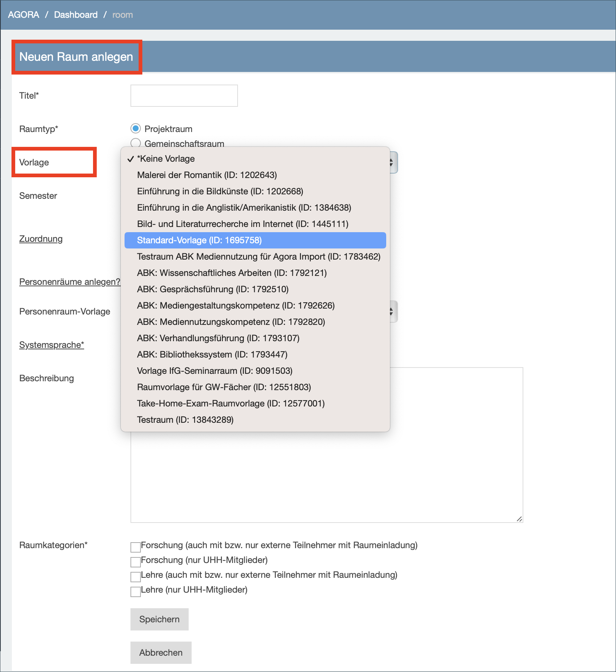
Task: Click the Speichern button
Action: tap(159, 619)
